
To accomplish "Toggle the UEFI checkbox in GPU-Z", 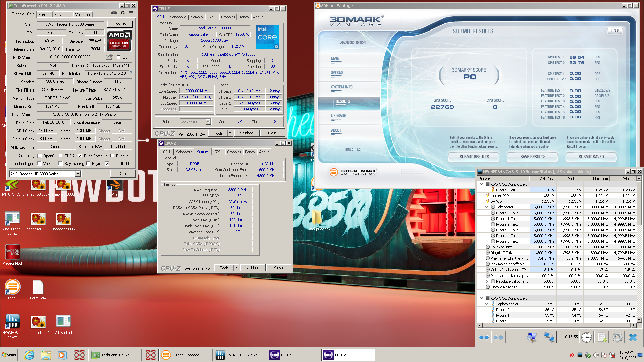I will point(119,57).
